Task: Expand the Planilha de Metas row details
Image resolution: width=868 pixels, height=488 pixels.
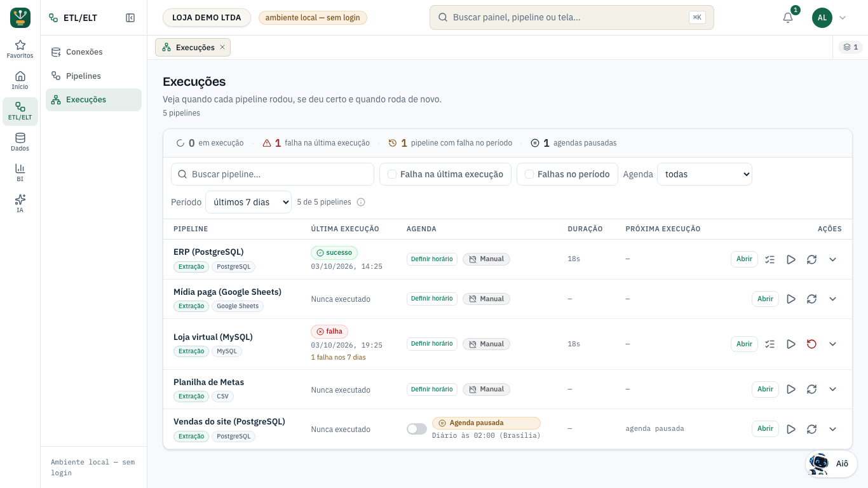Action: 832,389
